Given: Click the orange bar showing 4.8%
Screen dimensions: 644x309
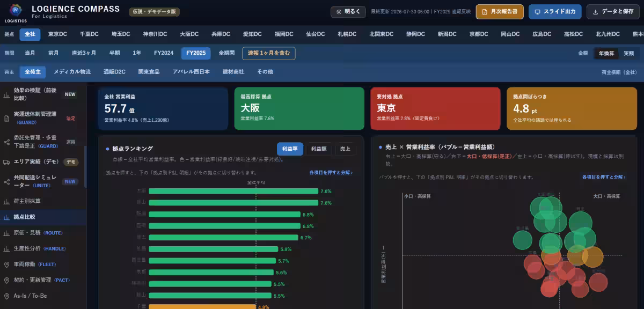Looking at the screenshot, I should (202, 307).
